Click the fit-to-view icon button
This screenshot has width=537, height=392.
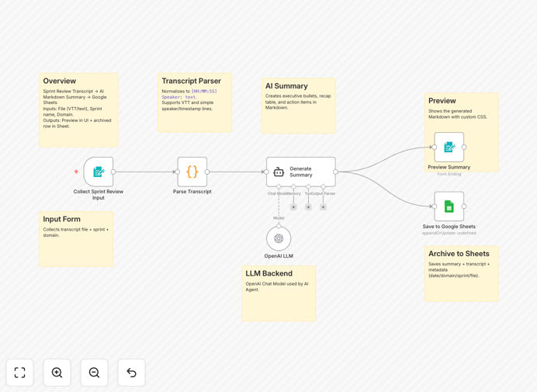(x=20, y=373)
